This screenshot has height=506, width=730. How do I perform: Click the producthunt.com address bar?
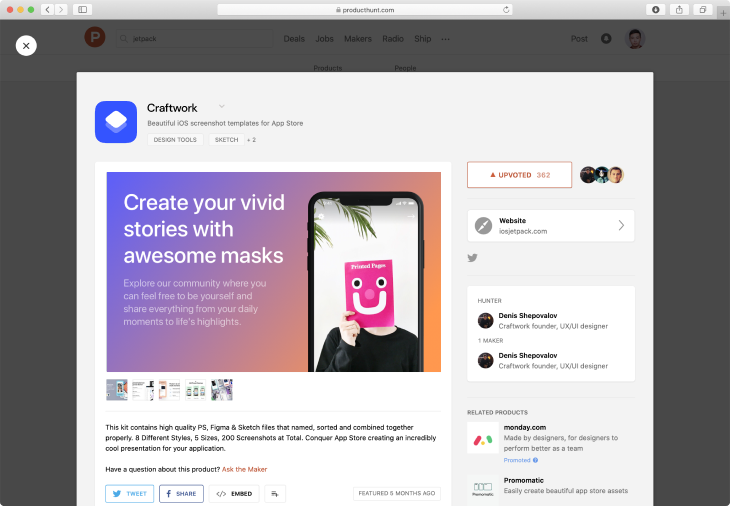point(365,10)
